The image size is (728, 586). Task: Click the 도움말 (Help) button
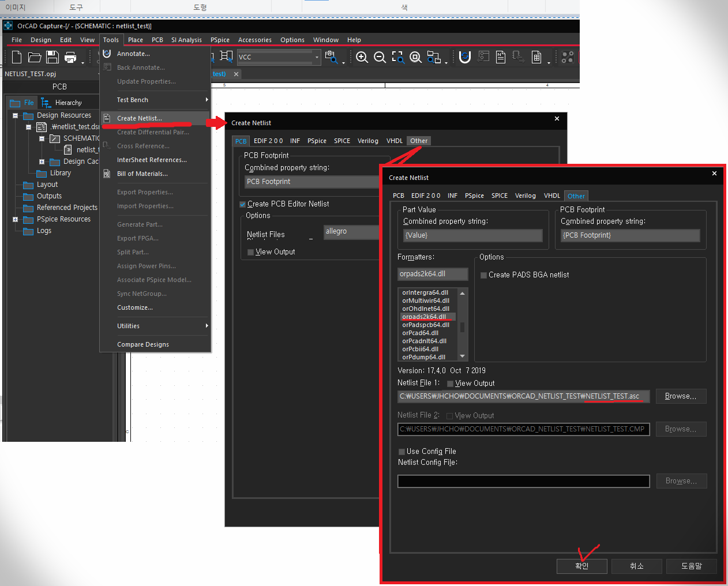691,566
